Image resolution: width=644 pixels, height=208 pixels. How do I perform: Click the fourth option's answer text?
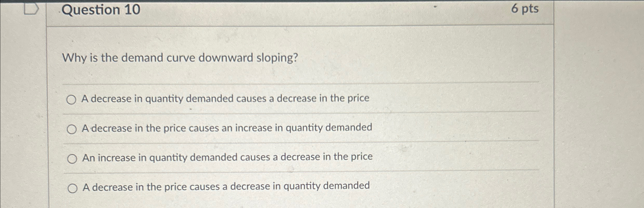(226, 187)
